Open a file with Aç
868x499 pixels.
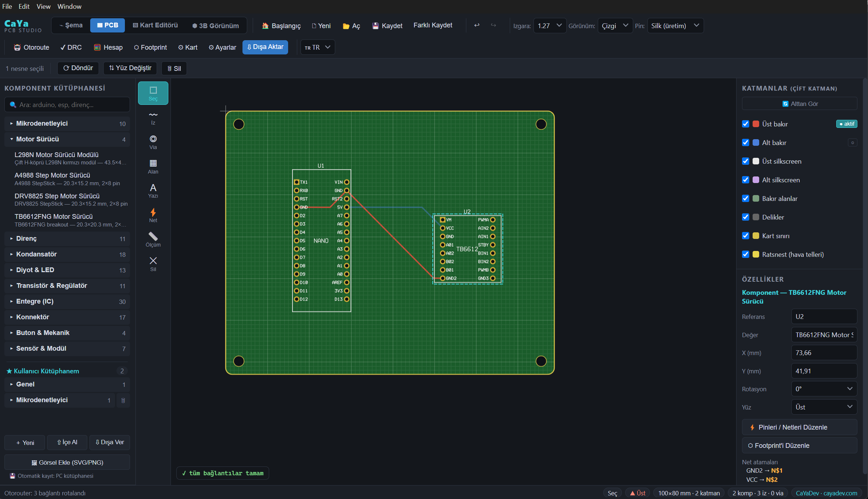coord(351,26)
